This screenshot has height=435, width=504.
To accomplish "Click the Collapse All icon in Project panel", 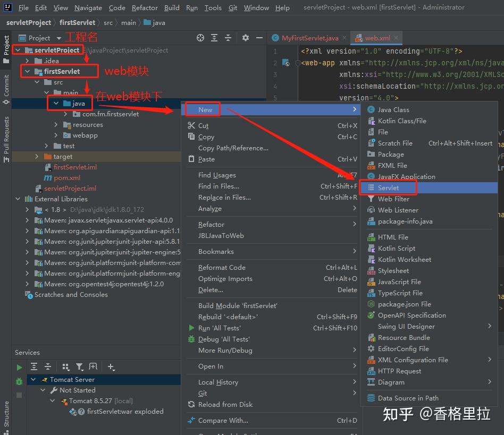I will point(228,38).
